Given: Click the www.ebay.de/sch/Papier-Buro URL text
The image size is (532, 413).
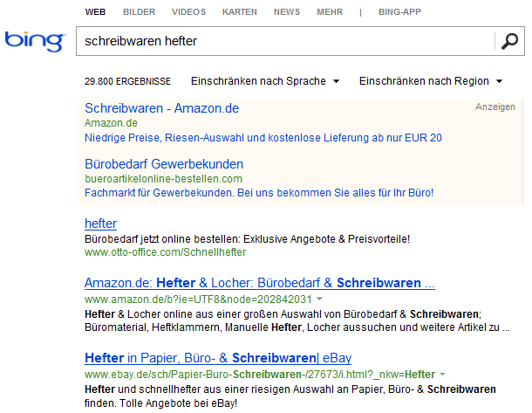Looking at the screenshot, I should pyautogui.click(x=260, y=375).
